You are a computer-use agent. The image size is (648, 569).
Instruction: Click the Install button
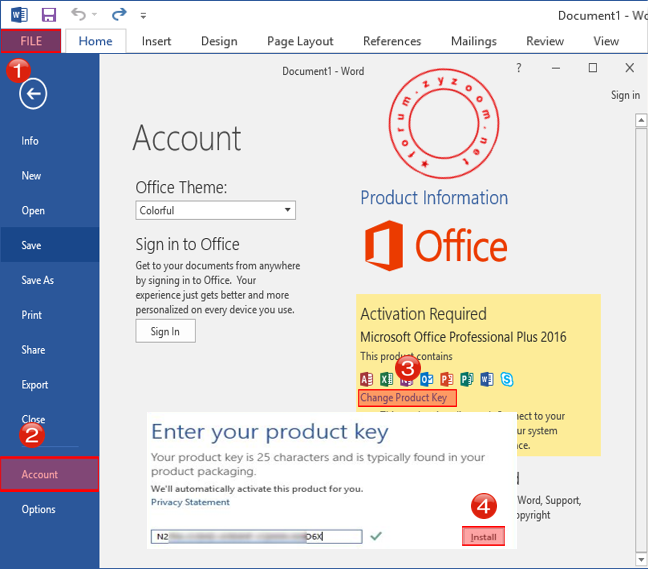(483, 537)
